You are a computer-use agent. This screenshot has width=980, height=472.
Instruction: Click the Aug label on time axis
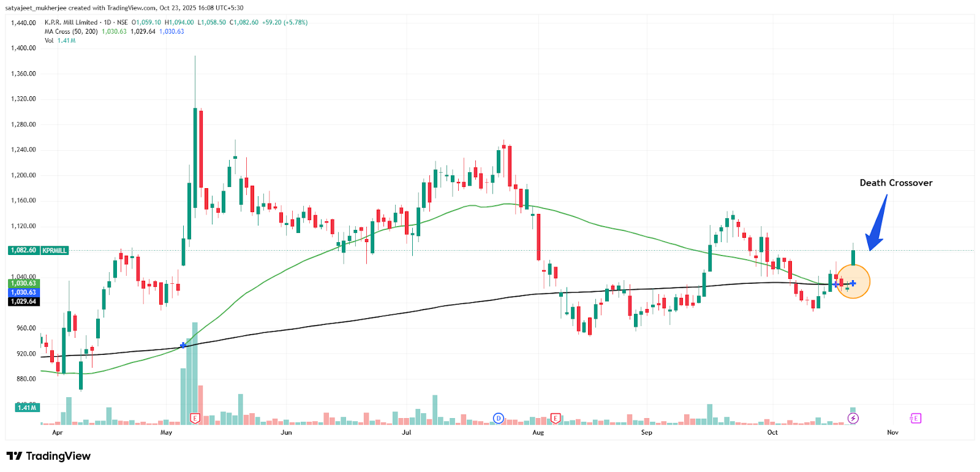point(538,433)
